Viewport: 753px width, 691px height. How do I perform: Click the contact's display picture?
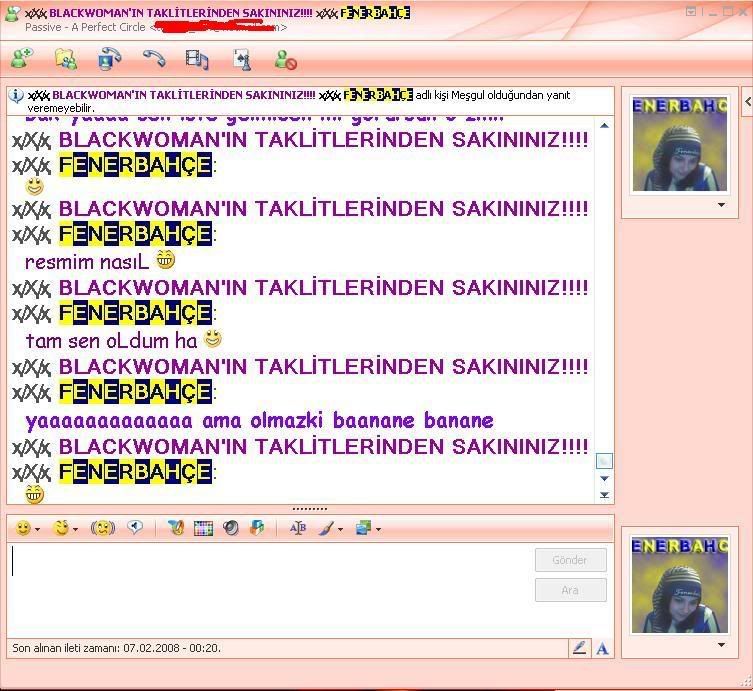click(680, 144)
